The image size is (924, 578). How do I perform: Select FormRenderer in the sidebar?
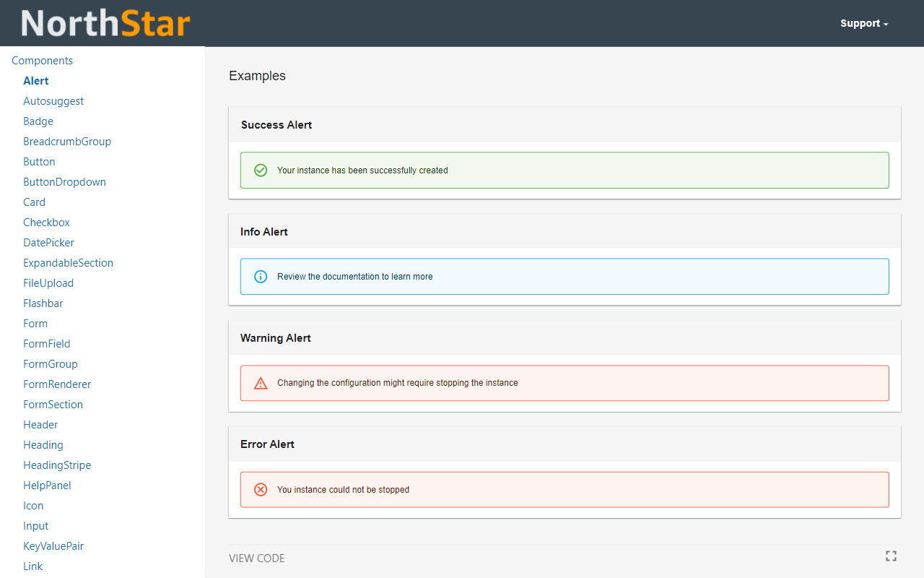(57, 384)
